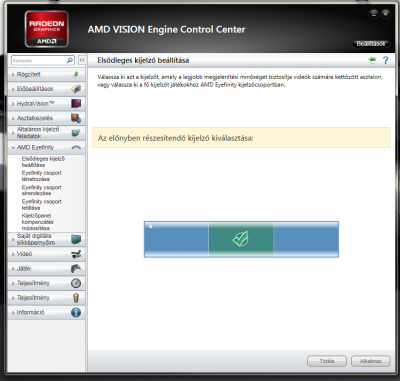400x381 pixels.
Task: Select the left blue display tile
Action: [x=176, y=239]
